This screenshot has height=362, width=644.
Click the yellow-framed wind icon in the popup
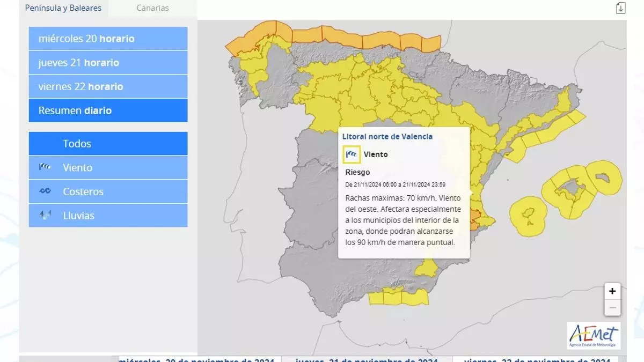click(x=352, y=154)
